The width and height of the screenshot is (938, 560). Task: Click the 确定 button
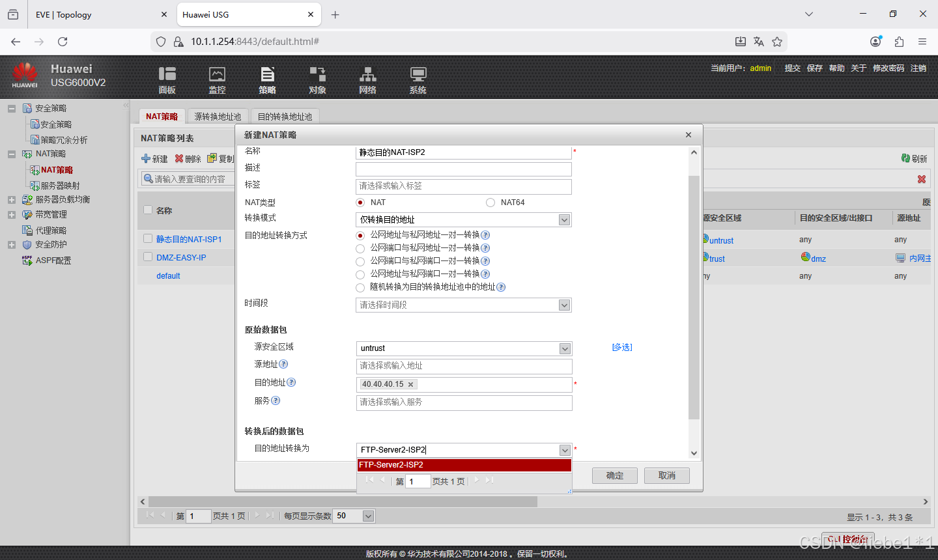click(x=615, y=476)
